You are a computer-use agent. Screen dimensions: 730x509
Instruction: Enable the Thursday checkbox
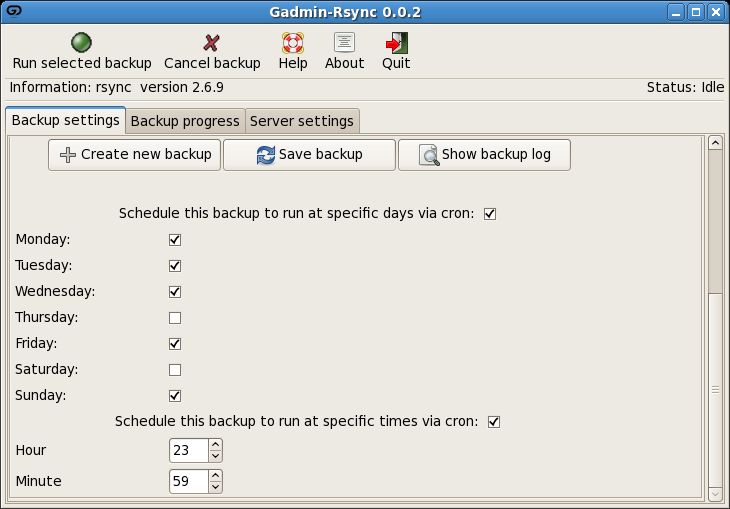(x=175, y=318)
